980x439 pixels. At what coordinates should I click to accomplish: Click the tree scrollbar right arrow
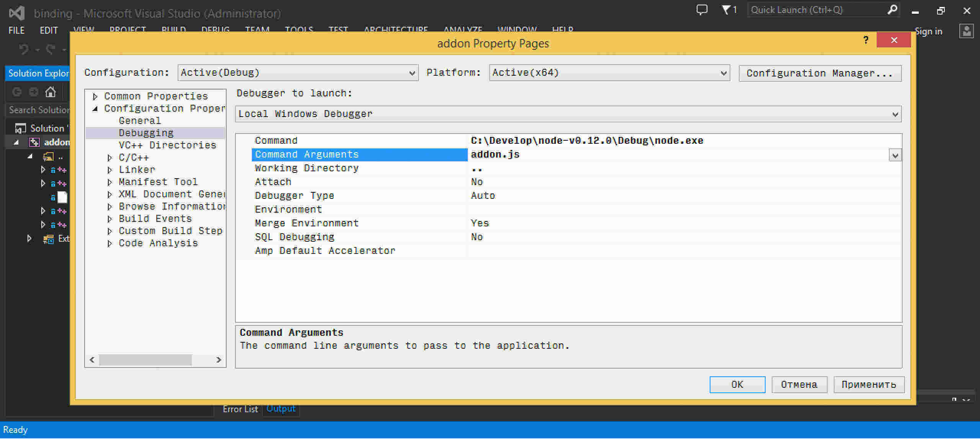(219, 360)
